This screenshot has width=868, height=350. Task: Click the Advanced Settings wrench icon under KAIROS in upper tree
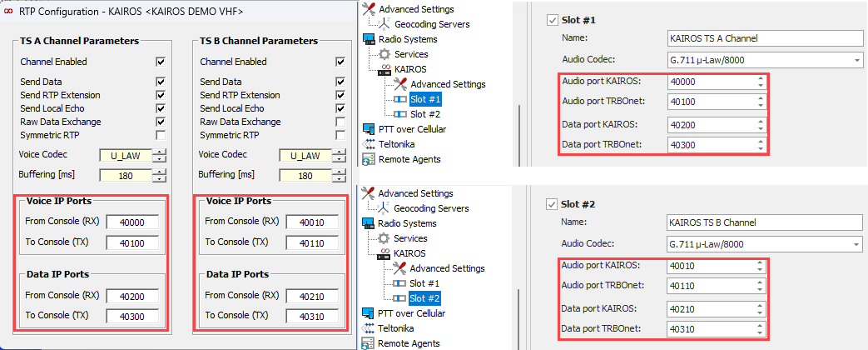tap(400, 84)
